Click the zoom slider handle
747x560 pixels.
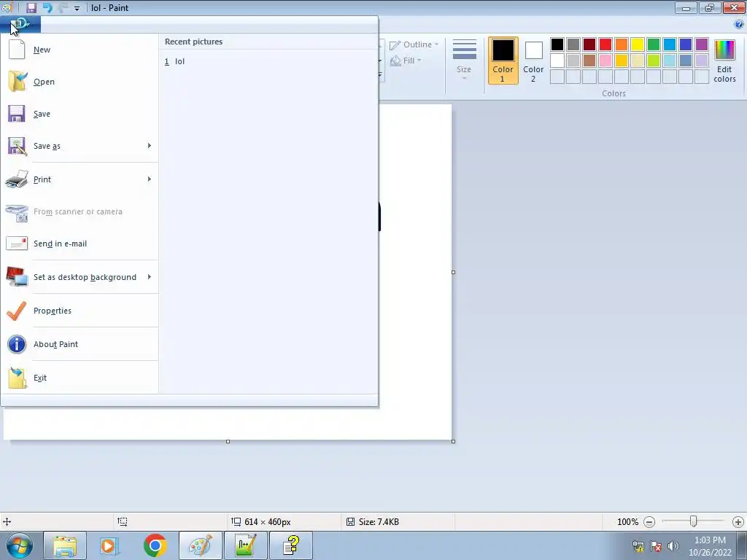693,521
